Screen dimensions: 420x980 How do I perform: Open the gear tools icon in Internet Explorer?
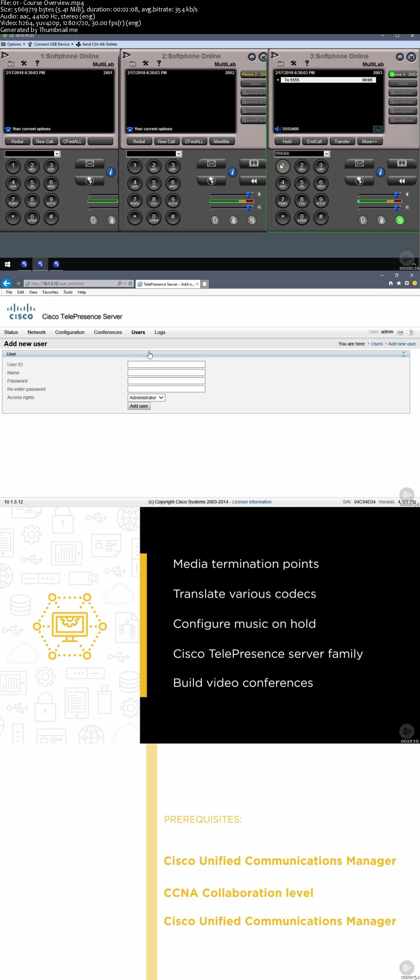407,283
